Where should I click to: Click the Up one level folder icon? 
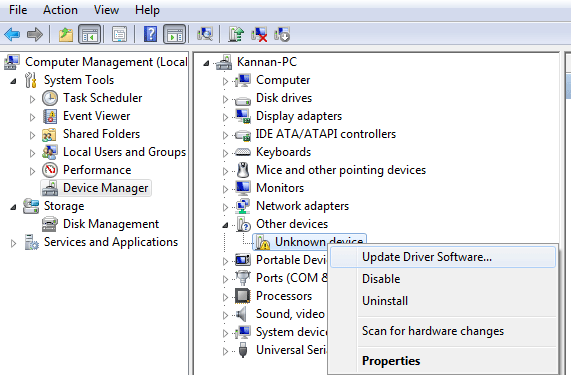click(66, 35)
